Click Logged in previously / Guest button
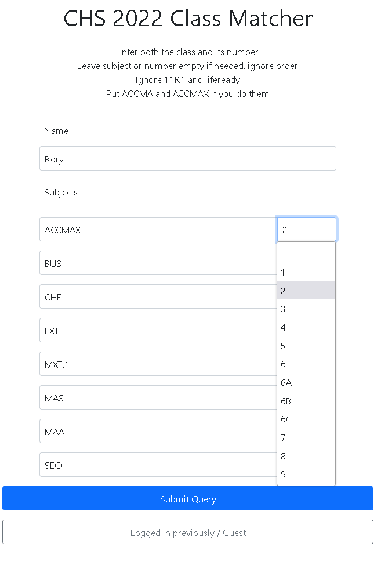 [188, 532]
